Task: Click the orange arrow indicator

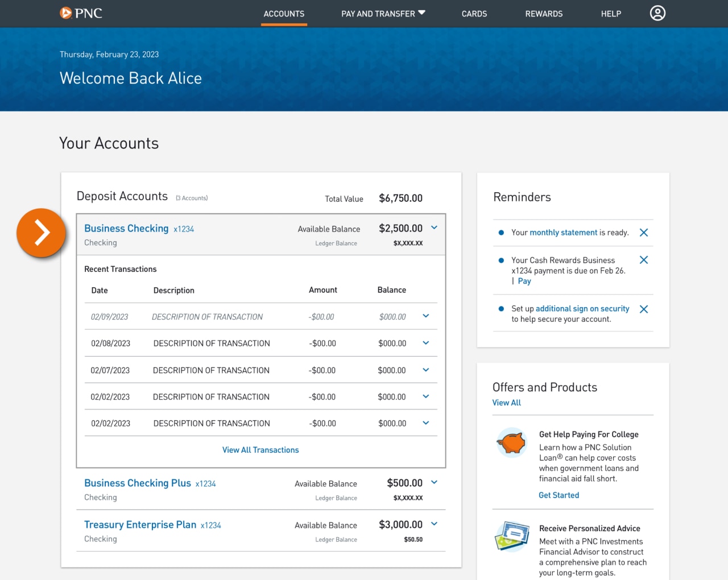Action: point(40,233)
